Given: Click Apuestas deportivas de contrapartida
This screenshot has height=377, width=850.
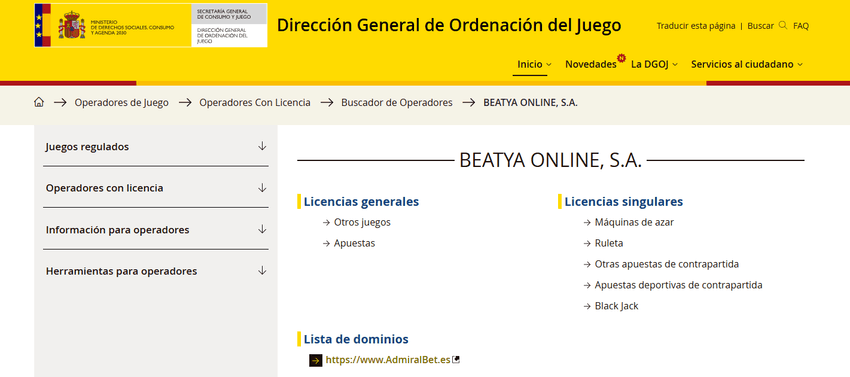Looking at the screenshot, I should click(679, 285).
